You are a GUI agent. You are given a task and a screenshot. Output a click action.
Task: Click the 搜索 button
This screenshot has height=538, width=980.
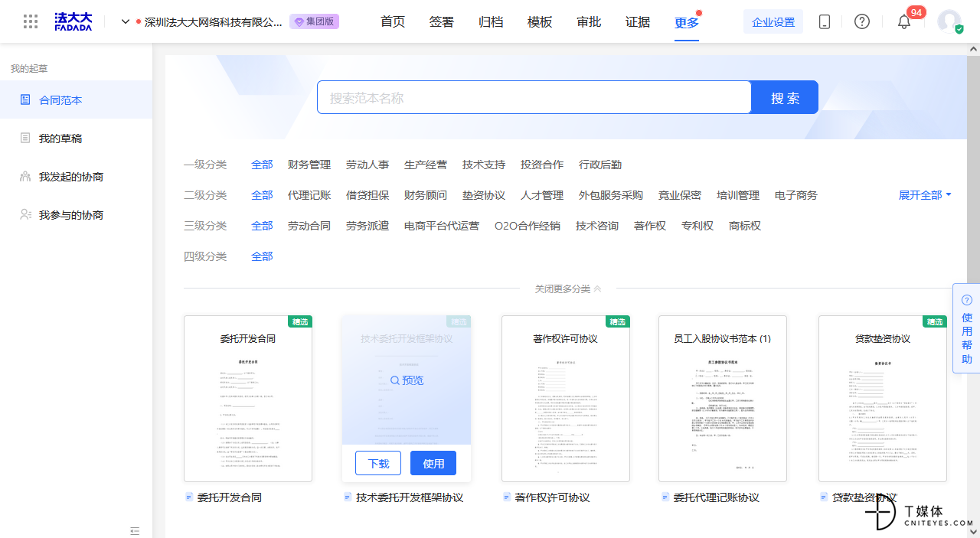pos(785,97)
